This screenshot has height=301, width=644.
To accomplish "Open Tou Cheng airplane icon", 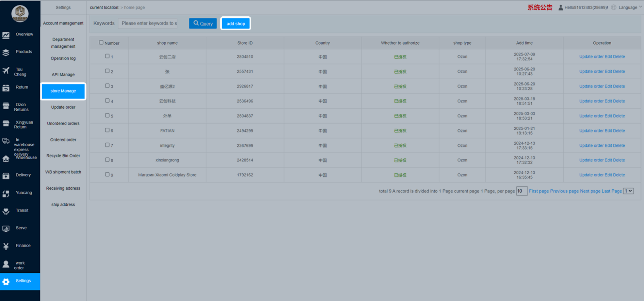I will click(x=6, y=70).
